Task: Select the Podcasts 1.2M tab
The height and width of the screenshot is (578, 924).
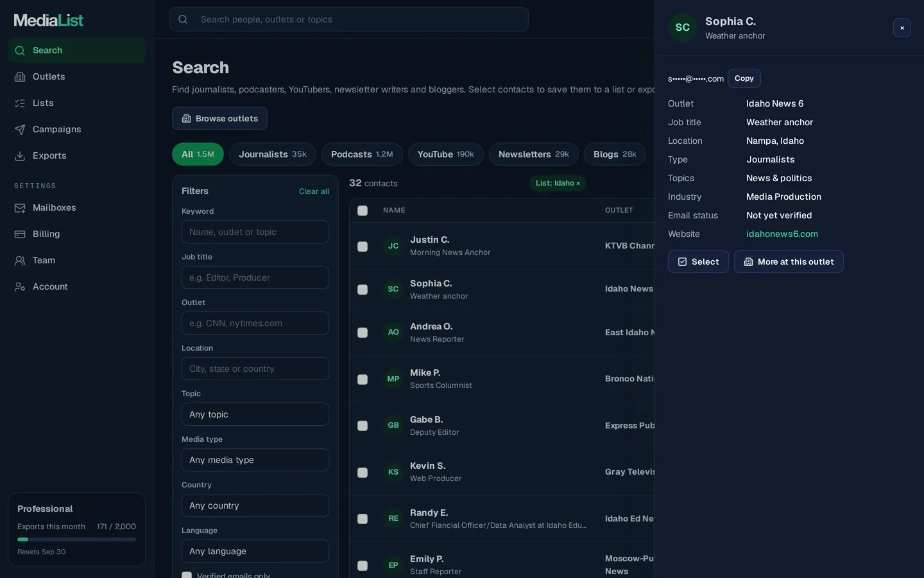Action: [x=362, y=154]
